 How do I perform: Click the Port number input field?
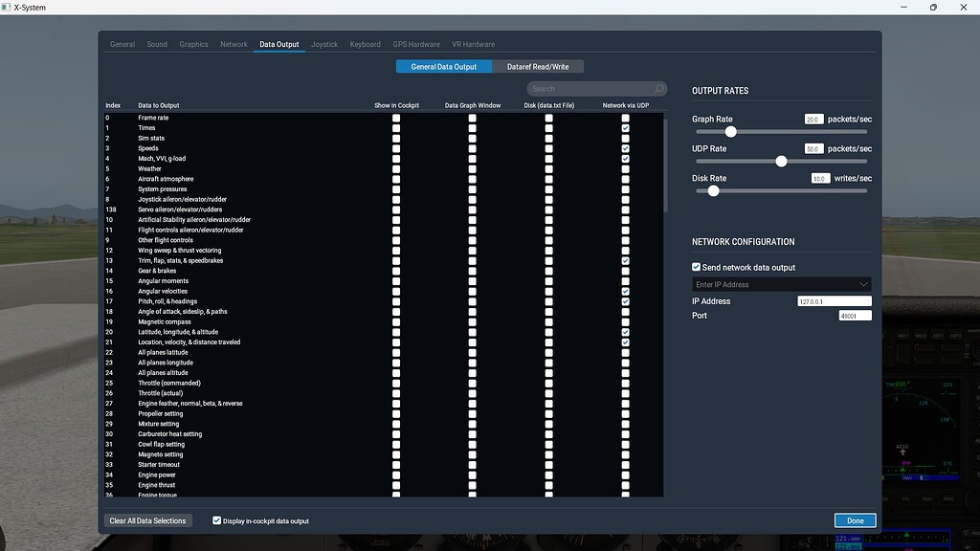tap(854, 316)
